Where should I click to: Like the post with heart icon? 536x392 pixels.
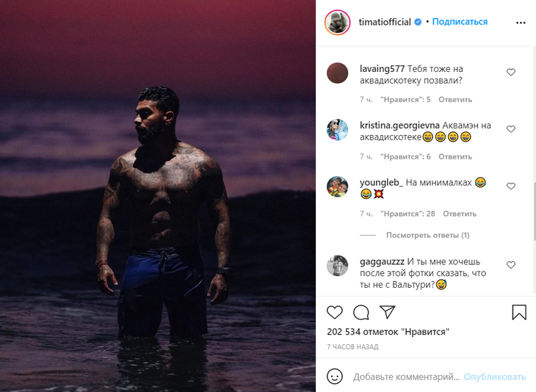tap(335, 313)
